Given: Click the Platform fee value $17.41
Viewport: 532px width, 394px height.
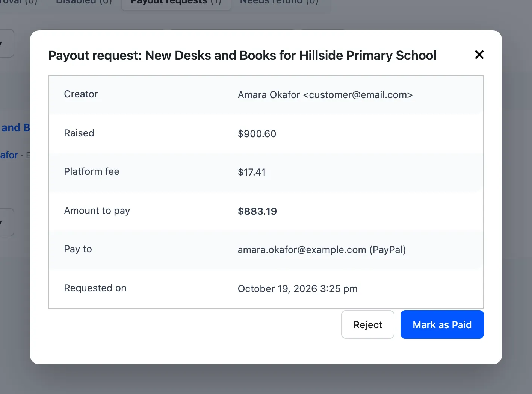Looking at the screenshot, I should 252,172.
